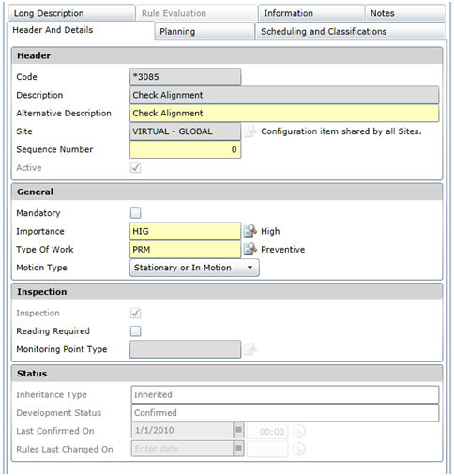Click the Site field VIRTUAL - GLOBAL
Viewport: 454px width, 476px height.
[185, 131]
